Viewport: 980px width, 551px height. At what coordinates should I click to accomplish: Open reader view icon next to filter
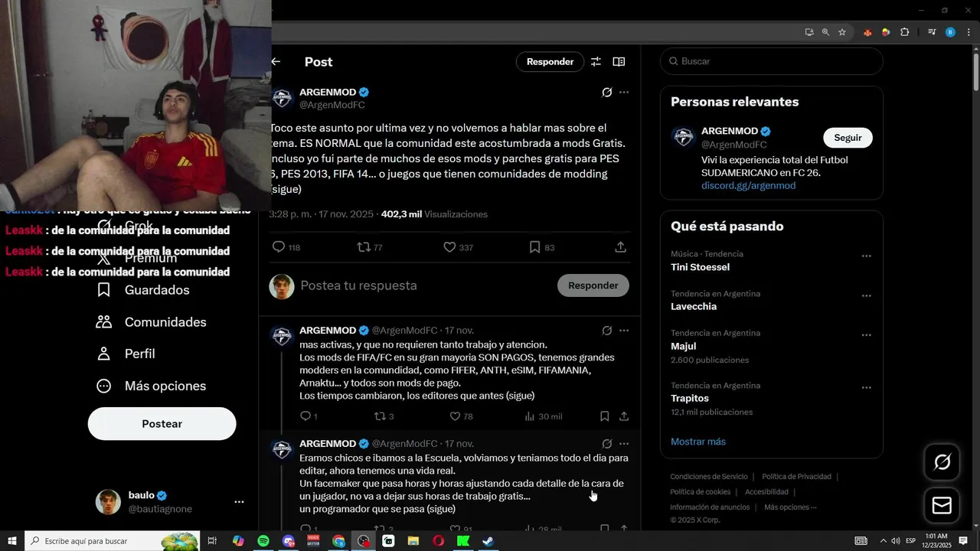tap(619, 62)
